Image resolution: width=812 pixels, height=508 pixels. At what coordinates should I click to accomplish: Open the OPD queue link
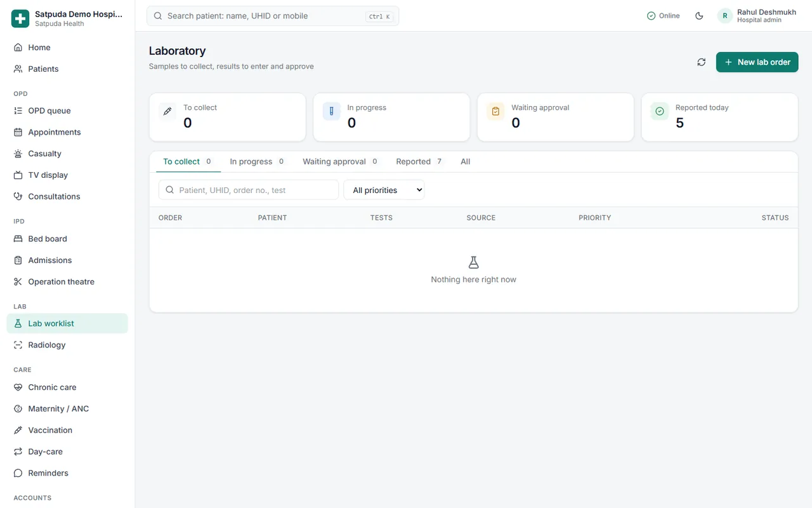67,111
